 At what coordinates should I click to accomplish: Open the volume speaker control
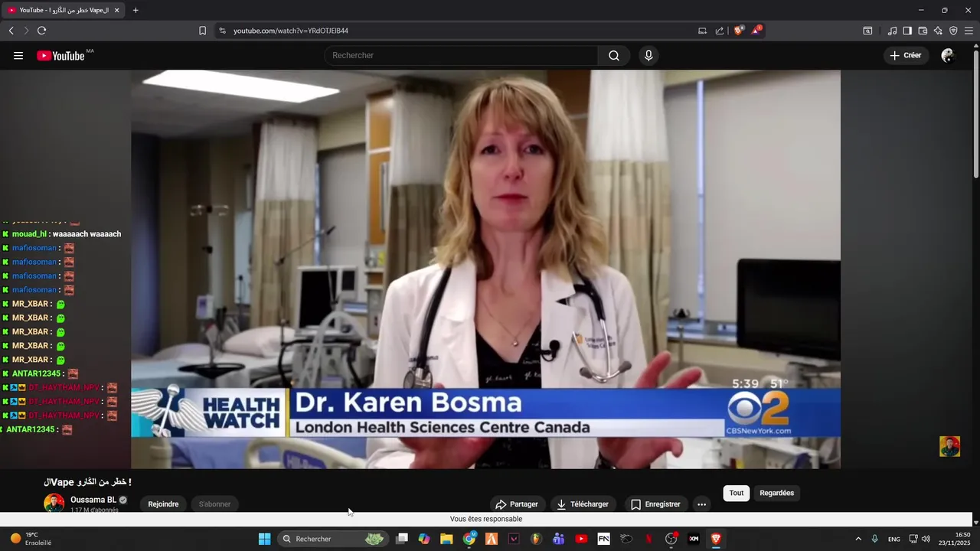coord(926,539)
